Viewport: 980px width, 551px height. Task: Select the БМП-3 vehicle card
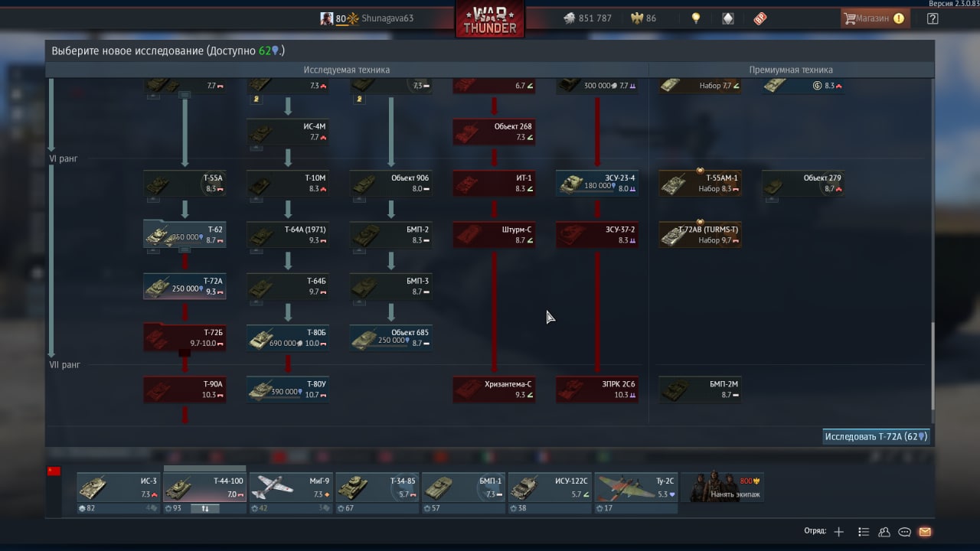391,286
